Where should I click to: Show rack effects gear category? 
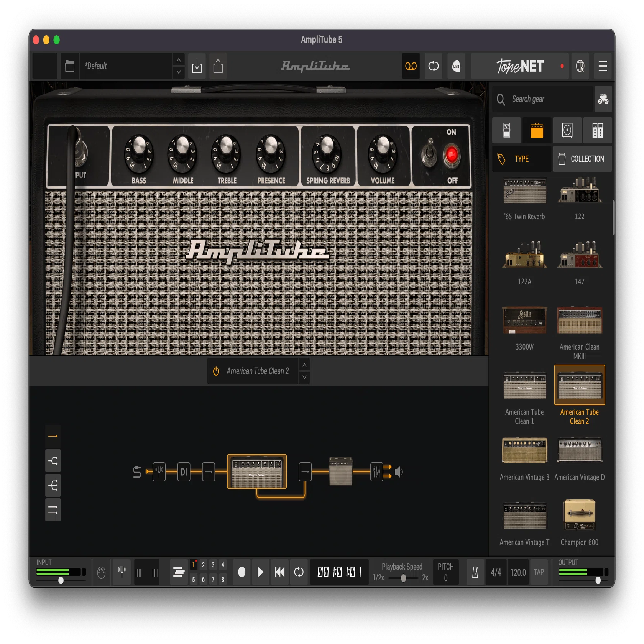click(x=597, y=130)
